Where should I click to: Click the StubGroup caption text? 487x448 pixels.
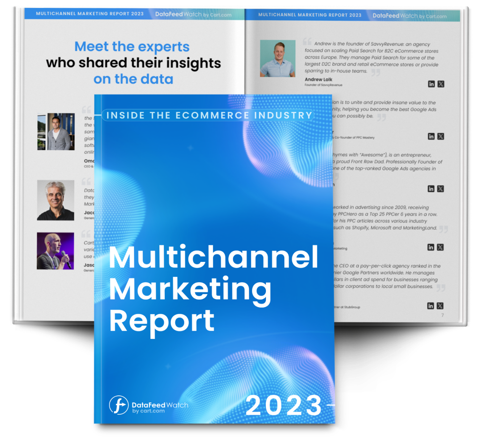click(x=347, y=307)
